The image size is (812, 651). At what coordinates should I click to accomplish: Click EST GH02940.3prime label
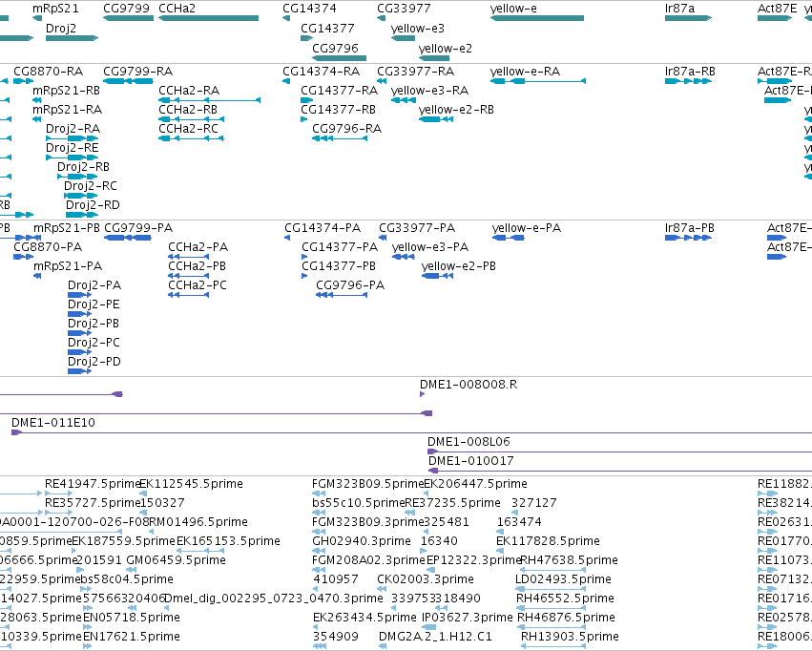pos(362,540)
